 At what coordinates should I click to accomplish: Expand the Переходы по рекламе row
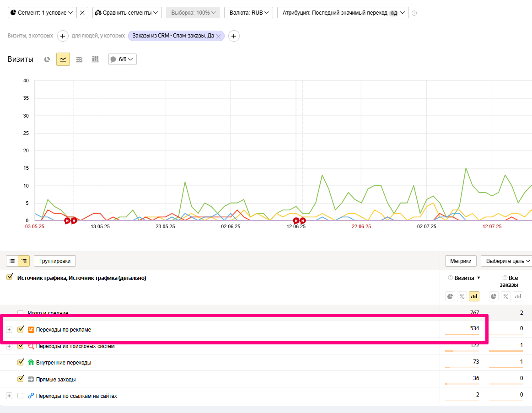(9, 329)
